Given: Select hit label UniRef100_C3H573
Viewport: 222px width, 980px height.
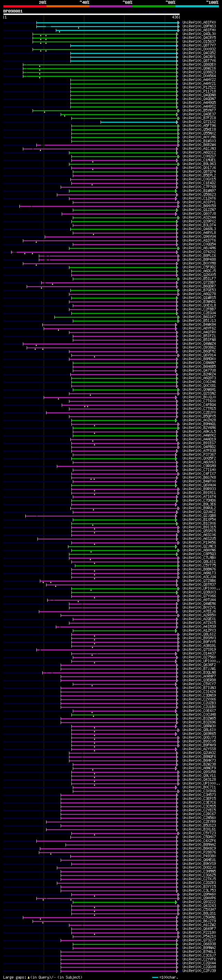Looking at the screenshot, I should pyautogui.click(x=199, y=795).
